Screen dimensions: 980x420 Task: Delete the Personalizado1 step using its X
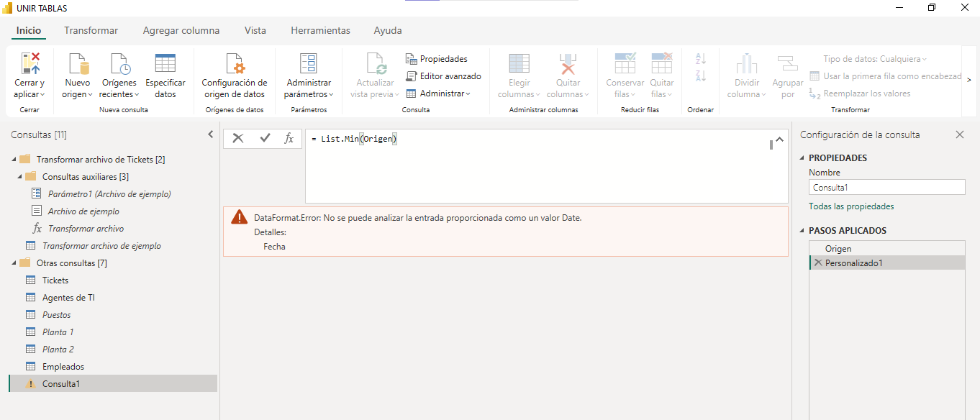[817, 263]
